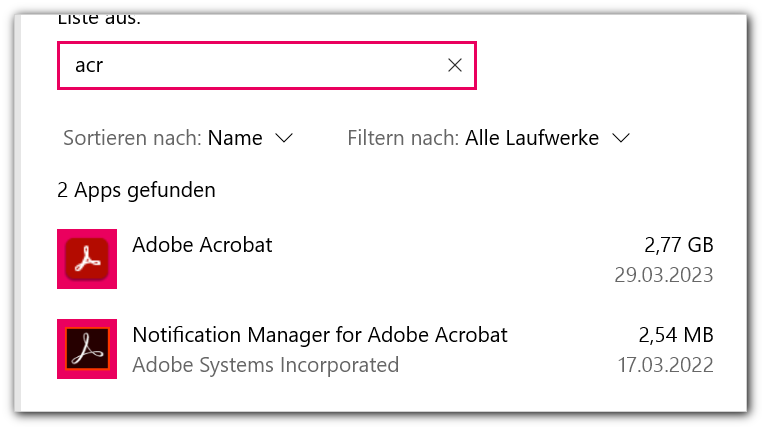The height and width of the screenshot is (427, 762).
Task: Click the 2,77 GB size value
Action: [679, 244]
